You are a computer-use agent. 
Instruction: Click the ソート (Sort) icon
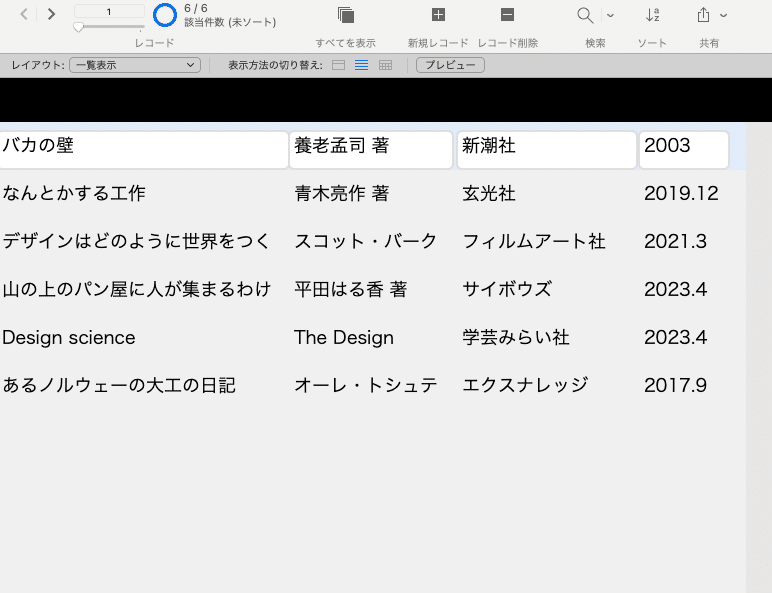(652, 15)
